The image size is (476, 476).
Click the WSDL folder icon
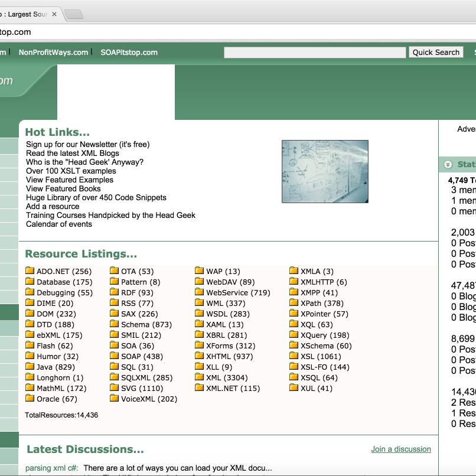point(199,312)
